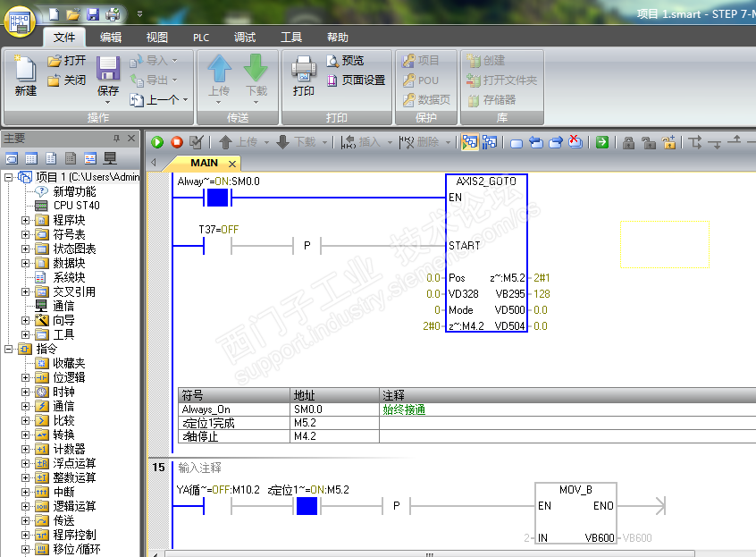Click the 打印 ribbon button
The image size is (756, 557).
tap(303, 76)
